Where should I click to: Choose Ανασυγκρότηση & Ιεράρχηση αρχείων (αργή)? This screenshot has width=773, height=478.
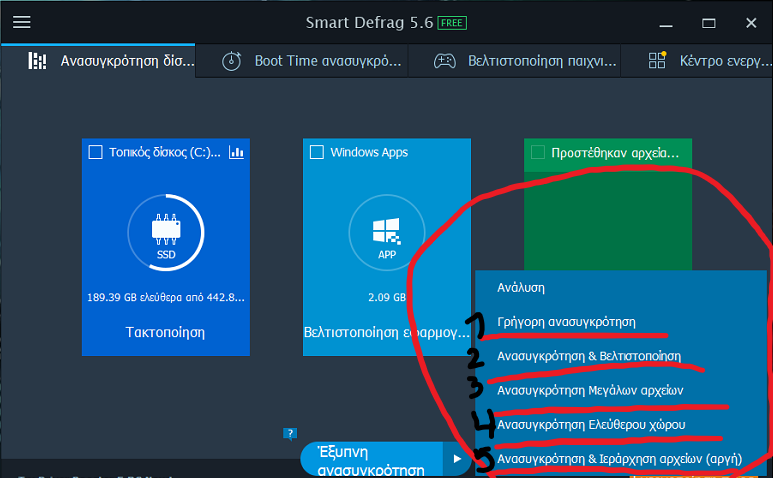point(621,459)
